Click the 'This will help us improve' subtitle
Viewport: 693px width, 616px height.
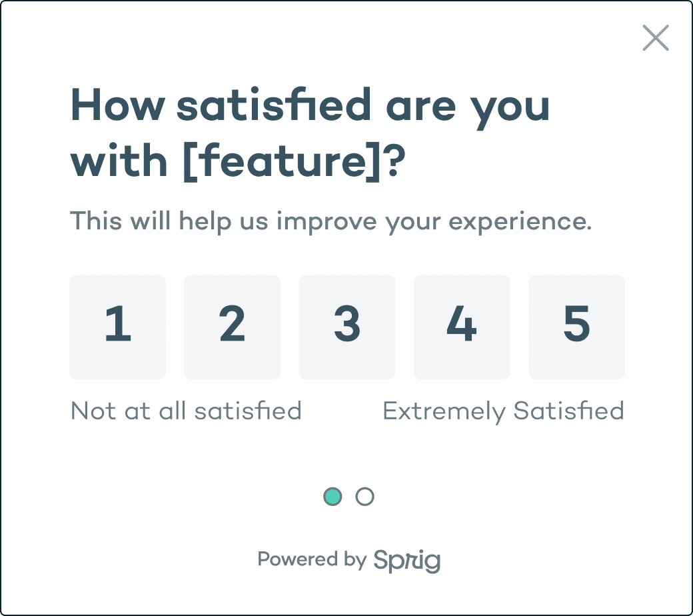click(223, 221)
